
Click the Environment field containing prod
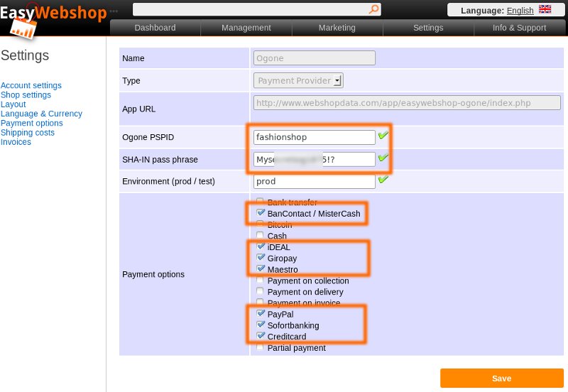tap(315, 181)
